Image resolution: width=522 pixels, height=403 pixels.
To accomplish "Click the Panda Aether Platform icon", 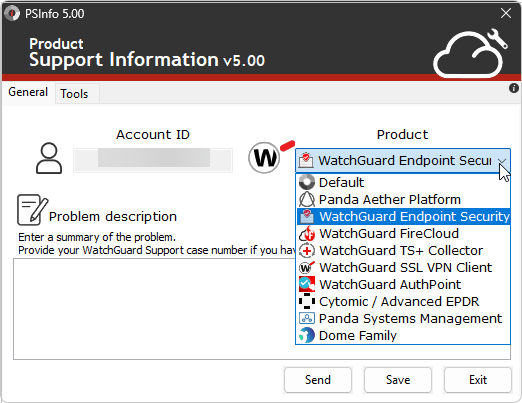I will pos(307,199).
